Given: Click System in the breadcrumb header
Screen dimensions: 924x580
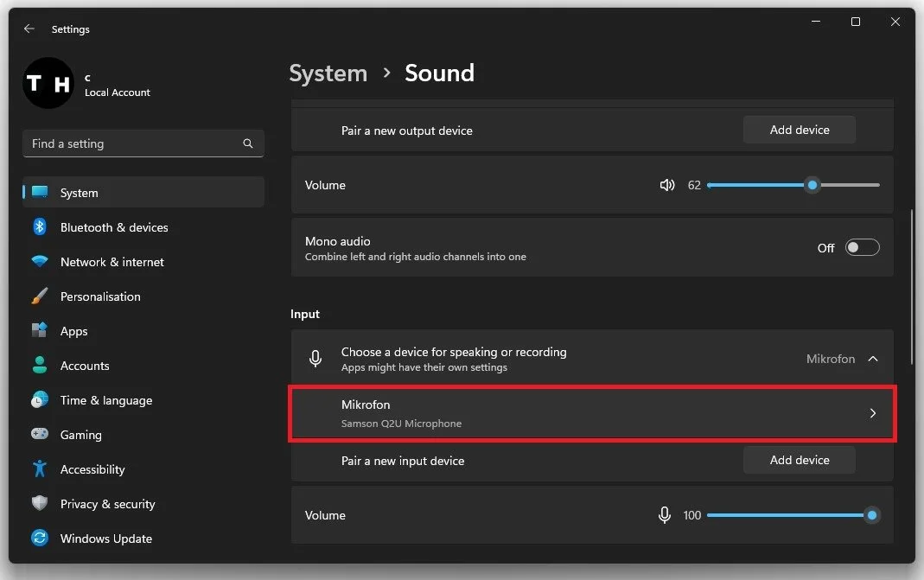Looking at the screenshot, I should pos(328,73).
